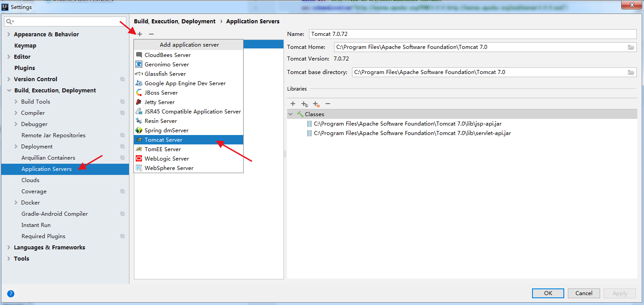Expand Compiler node
This screenshot has width=644, height=305.
[16, 113]
